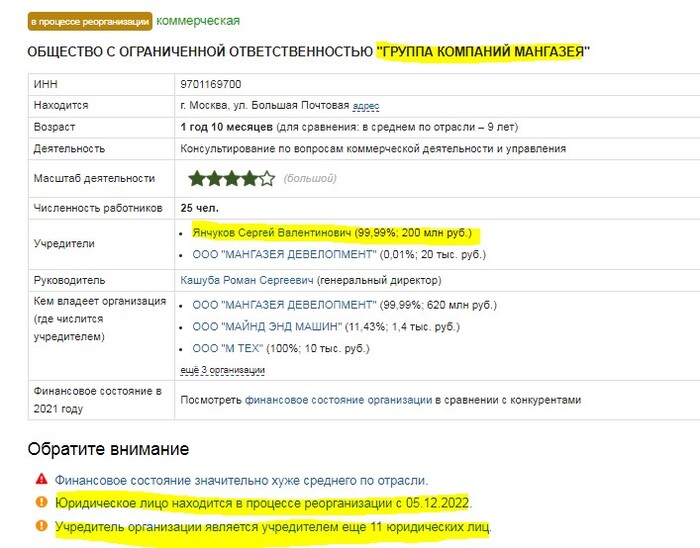Click the 'в процессе реорганизации' status badge

[x=90, y=21]
